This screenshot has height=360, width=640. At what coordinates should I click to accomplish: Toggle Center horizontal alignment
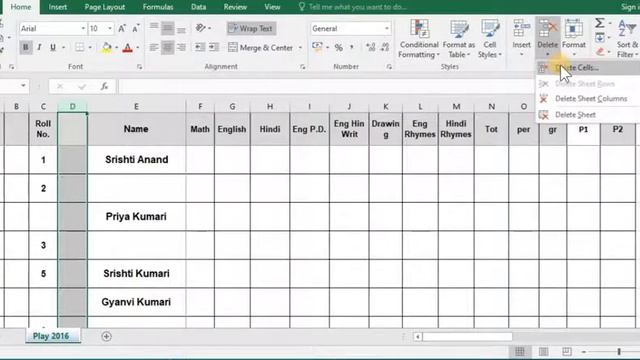167,47
